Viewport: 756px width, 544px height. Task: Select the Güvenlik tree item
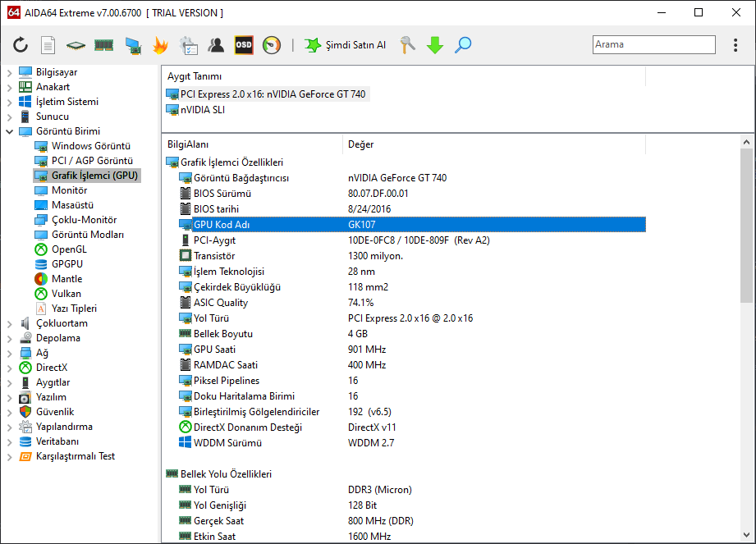pos(46,412)
